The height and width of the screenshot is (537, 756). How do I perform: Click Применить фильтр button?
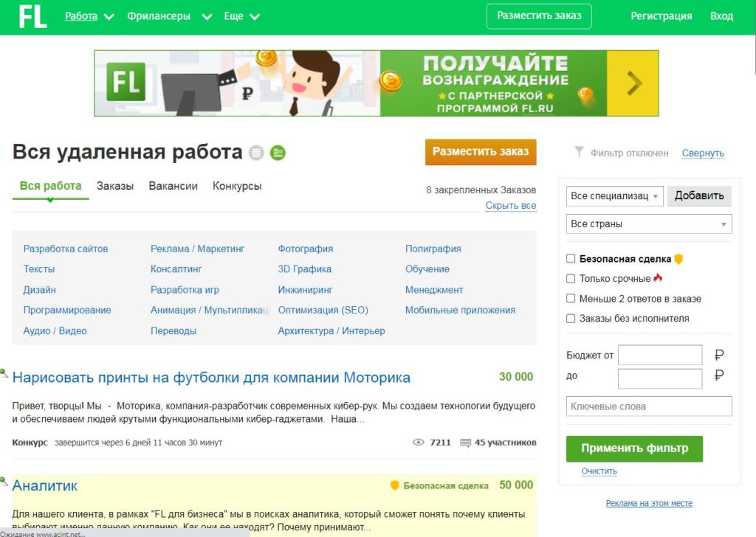[634, 448]
